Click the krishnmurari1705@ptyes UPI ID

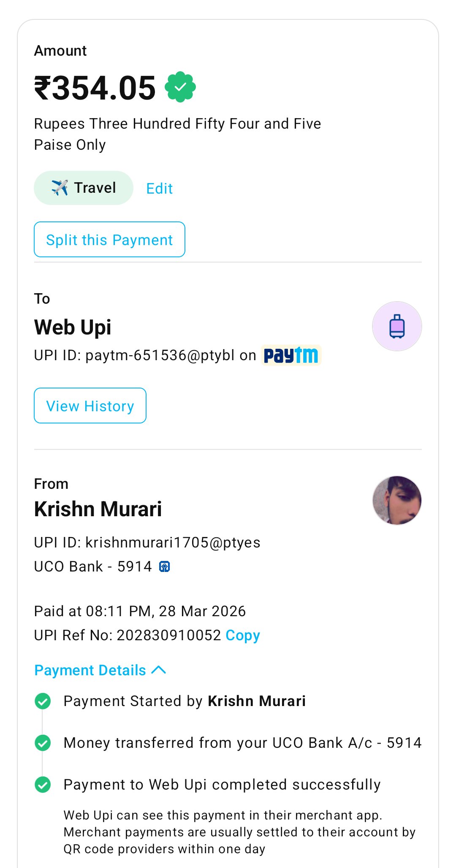(x=173, y=542)
